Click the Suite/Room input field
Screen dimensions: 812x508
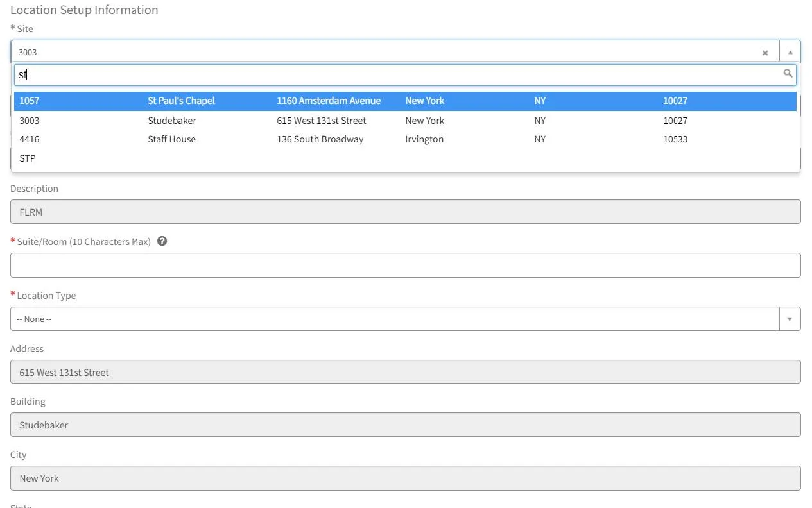[x=406, y=266]
